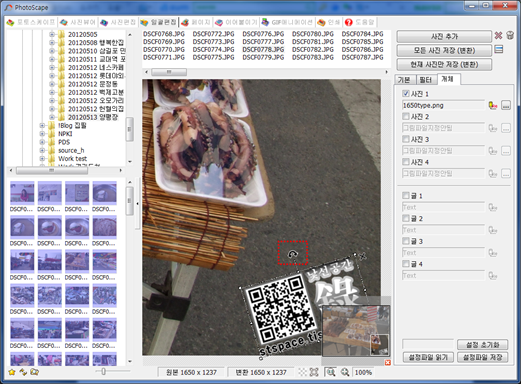Click browse button for 사진 1 image
This screenshot has width=521, height=384.
click(506, 105)
